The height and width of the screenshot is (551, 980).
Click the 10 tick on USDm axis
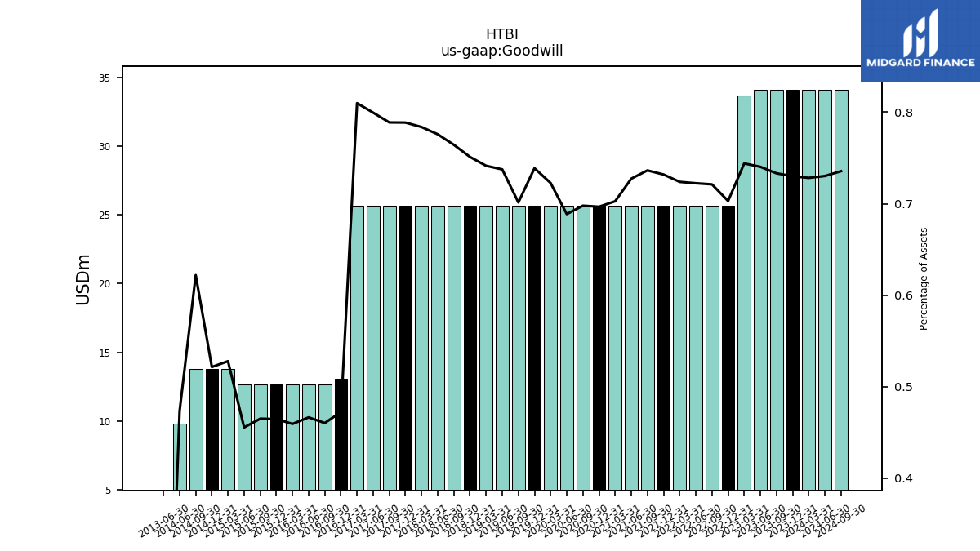(x=105, y=422)
